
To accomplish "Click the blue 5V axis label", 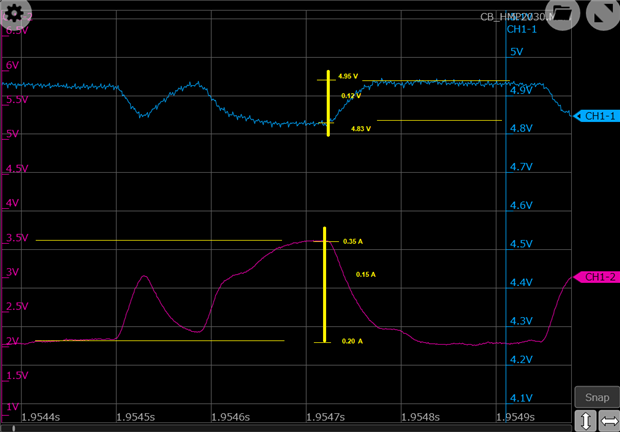I will pos(516,52).
